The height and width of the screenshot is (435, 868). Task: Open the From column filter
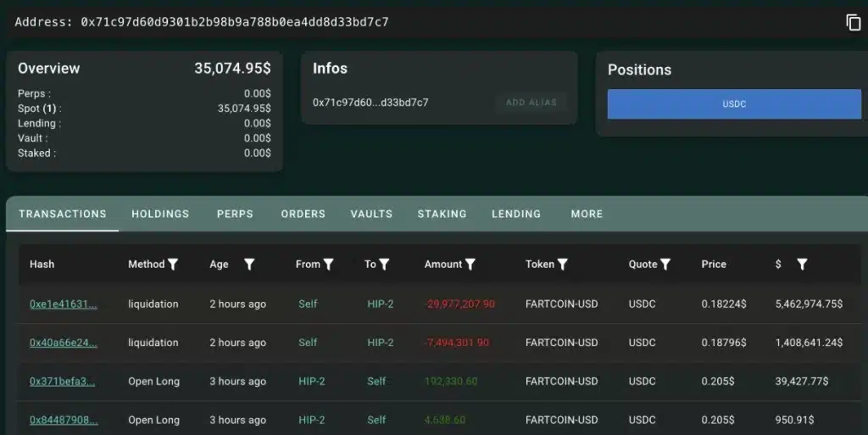pyautogui.click(x=328, y=265)
